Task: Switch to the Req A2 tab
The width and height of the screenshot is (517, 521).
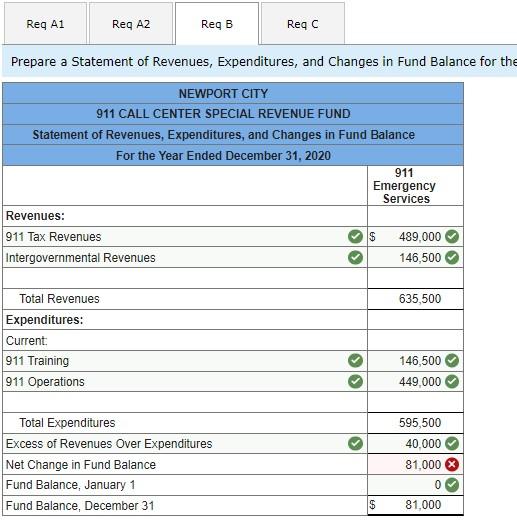Action: click(x=131, y=23)
